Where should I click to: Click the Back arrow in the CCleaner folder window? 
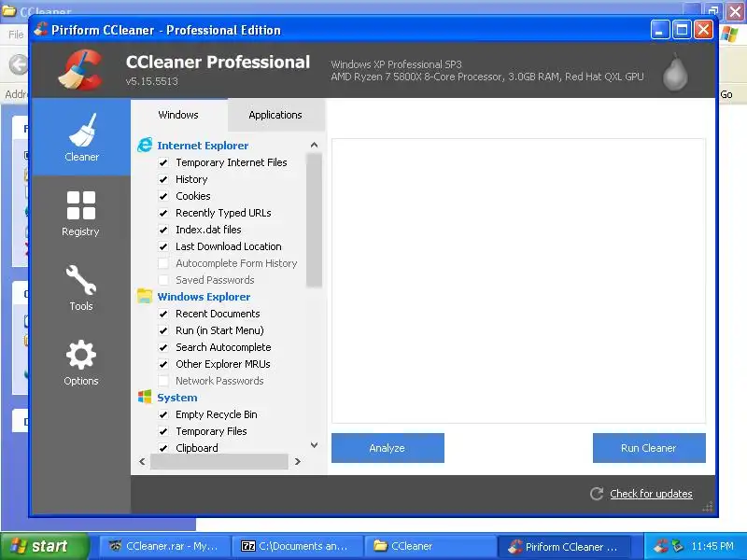[x=19, y=64]
